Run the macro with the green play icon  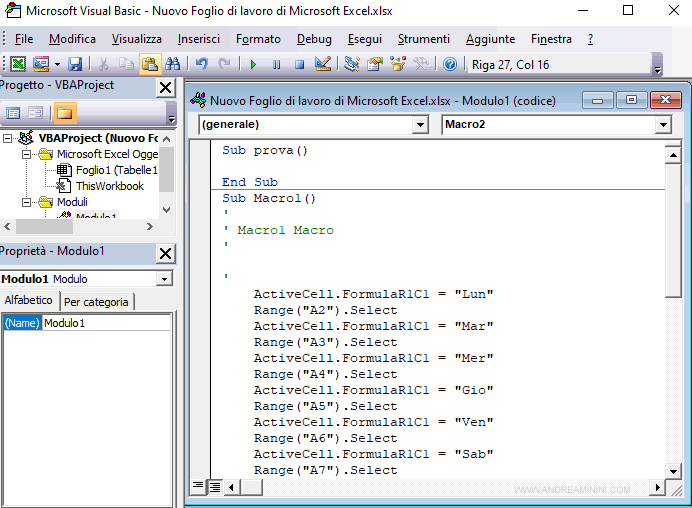(253, 65)
